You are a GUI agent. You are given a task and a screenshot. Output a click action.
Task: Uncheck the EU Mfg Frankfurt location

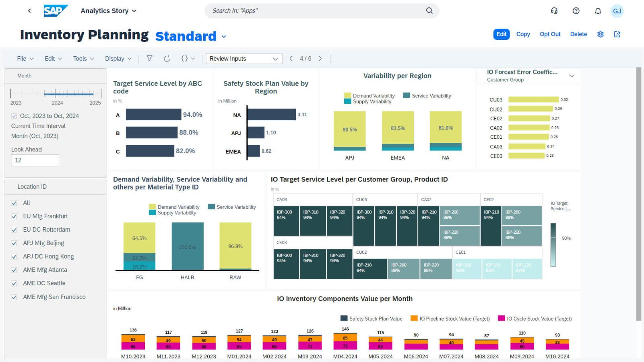(14, 216)
